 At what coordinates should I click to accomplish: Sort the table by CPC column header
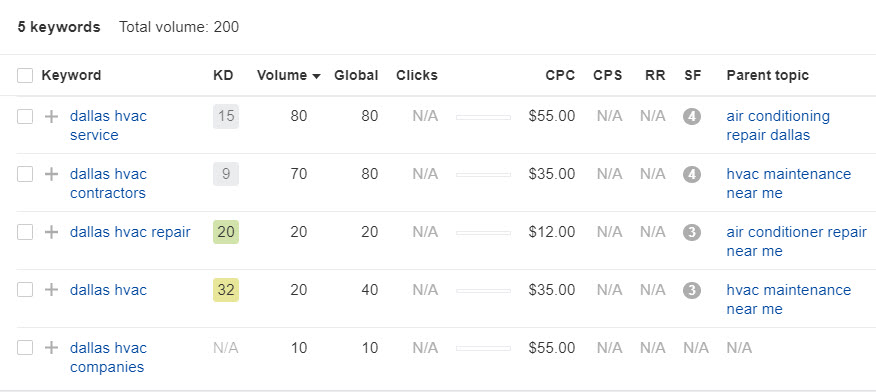560,75
